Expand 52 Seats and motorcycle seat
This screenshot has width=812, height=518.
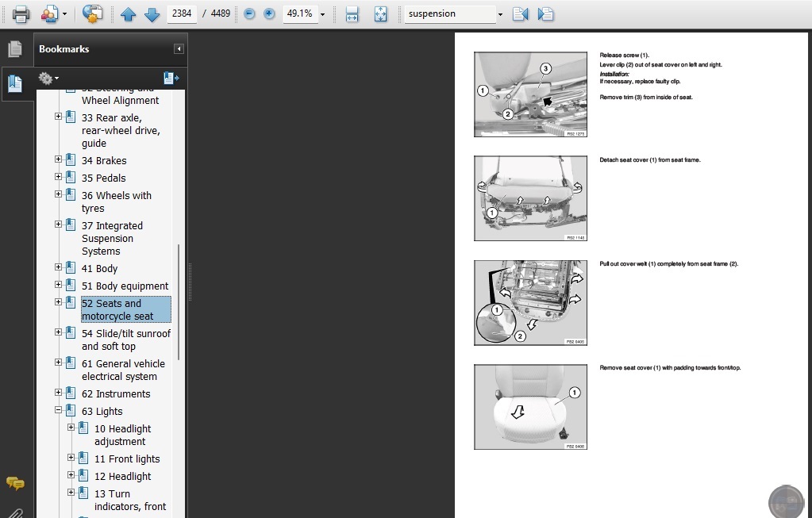[59, 301]
